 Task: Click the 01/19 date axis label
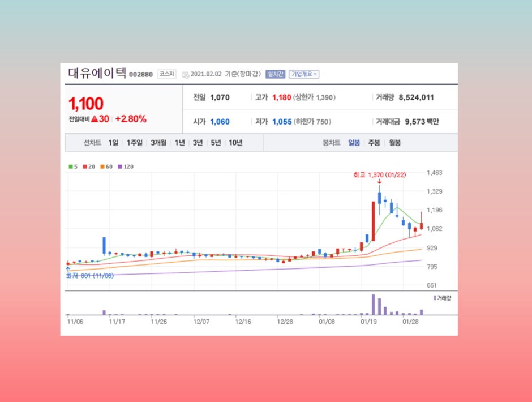click(x=368, y=322)
